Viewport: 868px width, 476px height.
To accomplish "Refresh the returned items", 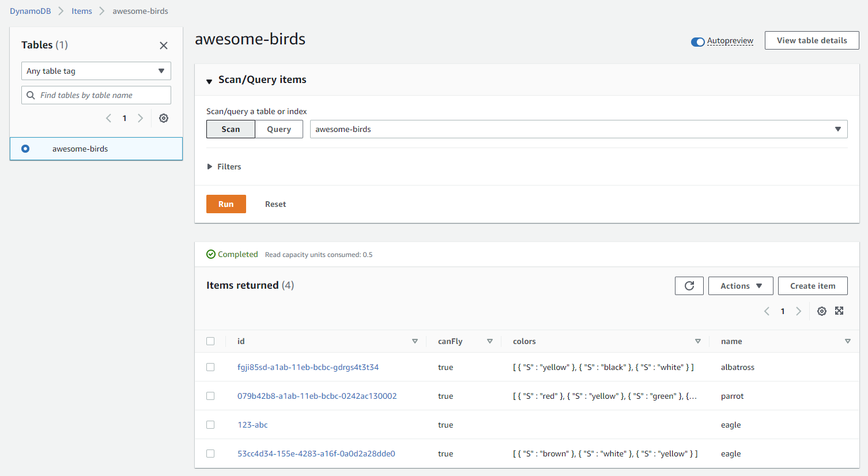I will click(x=689, y=286).
